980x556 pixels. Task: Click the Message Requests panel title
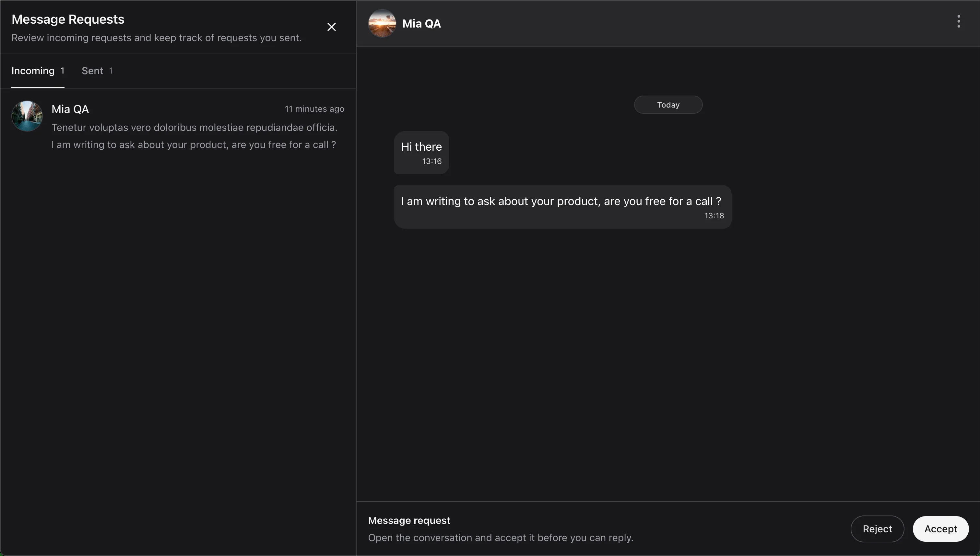[x=68, y=19]
